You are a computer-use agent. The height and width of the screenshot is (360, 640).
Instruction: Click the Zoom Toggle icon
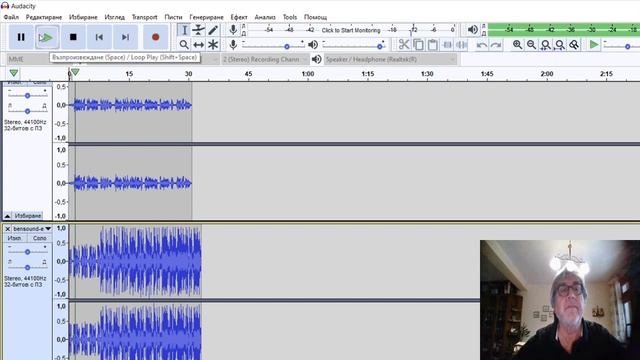point(574,44)
